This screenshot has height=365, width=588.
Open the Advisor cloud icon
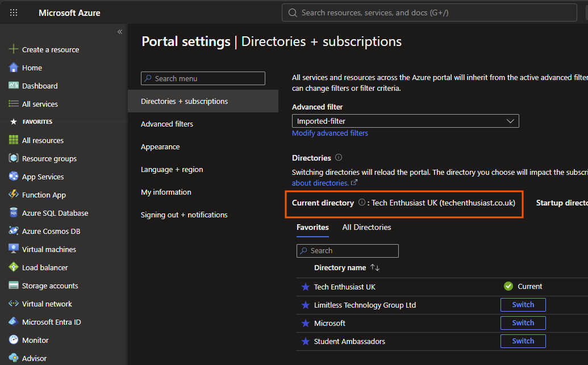[14, 358]
